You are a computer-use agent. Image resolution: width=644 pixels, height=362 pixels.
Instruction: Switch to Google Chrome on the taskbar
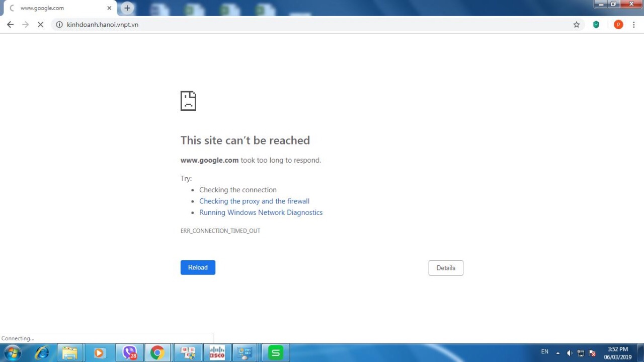click(x=157, y=353)
